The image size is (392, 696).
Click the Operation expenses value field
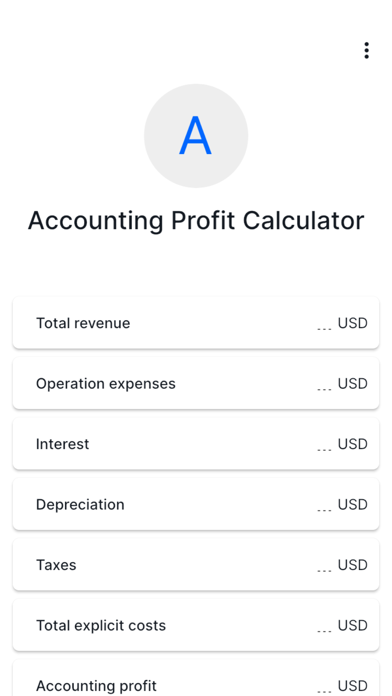coord(324,384)
